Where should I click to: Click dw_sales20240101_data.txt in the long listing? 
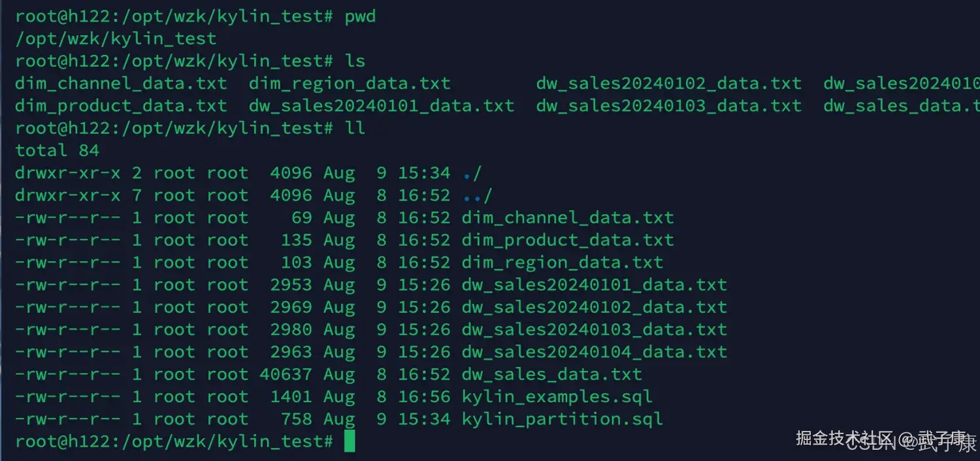pos(594,285)
